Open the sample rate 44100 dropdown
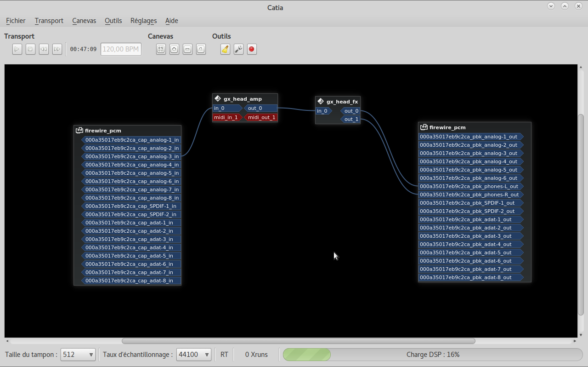This screenshot has height=367, width=588. click(194, 355)
